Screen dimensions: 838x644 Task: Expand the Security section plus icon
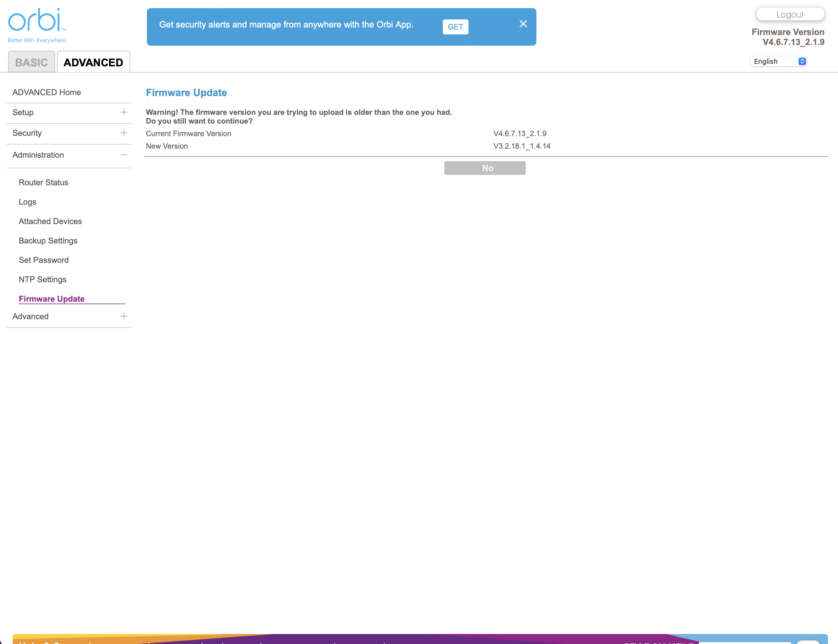[x=123, y=133]
